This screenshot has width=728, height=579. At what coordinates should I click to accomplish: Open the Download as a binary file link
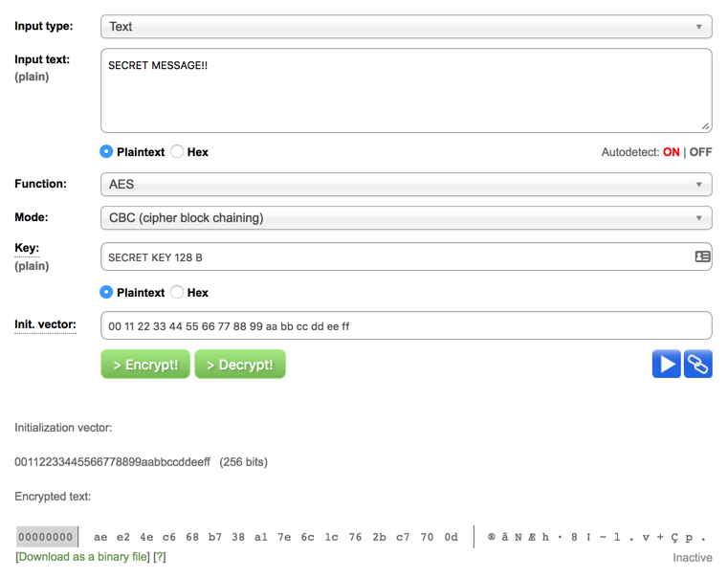(x=83, y=557)
